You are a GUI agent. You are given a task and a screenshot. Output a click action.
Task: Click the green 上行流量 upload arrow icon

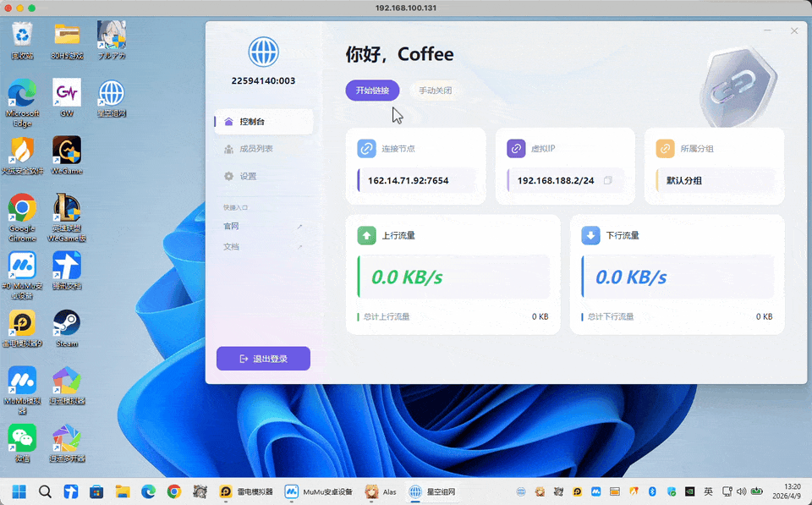click(x=366, y=235)
